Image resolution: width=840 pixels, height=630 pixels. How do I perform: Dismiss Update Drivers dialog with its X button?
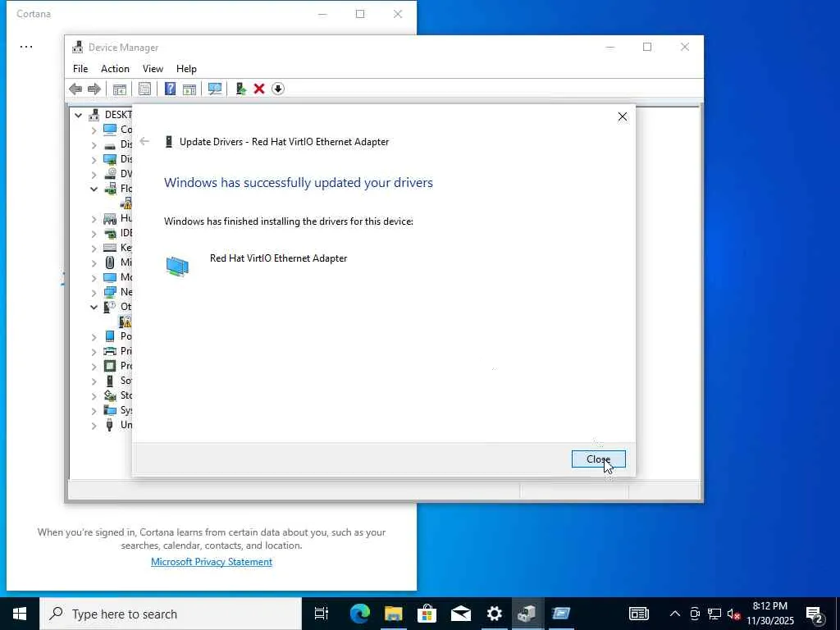click(x=623, y=116)
